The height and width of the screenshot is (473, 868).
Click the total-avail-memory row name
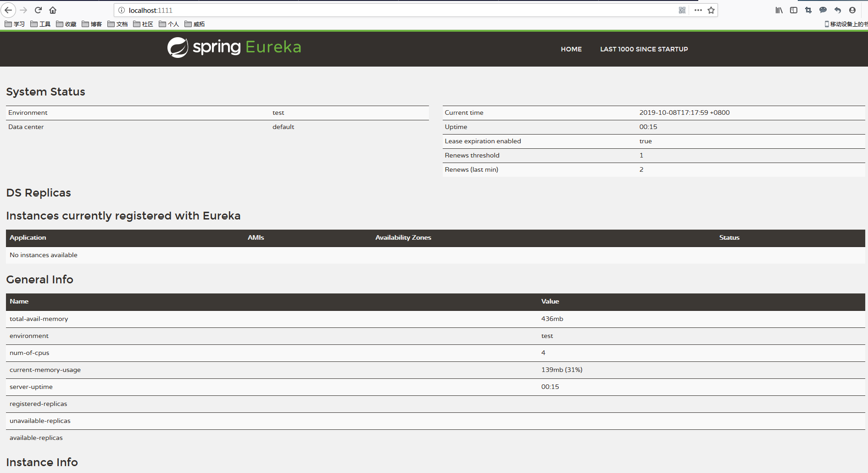[39, 319]
